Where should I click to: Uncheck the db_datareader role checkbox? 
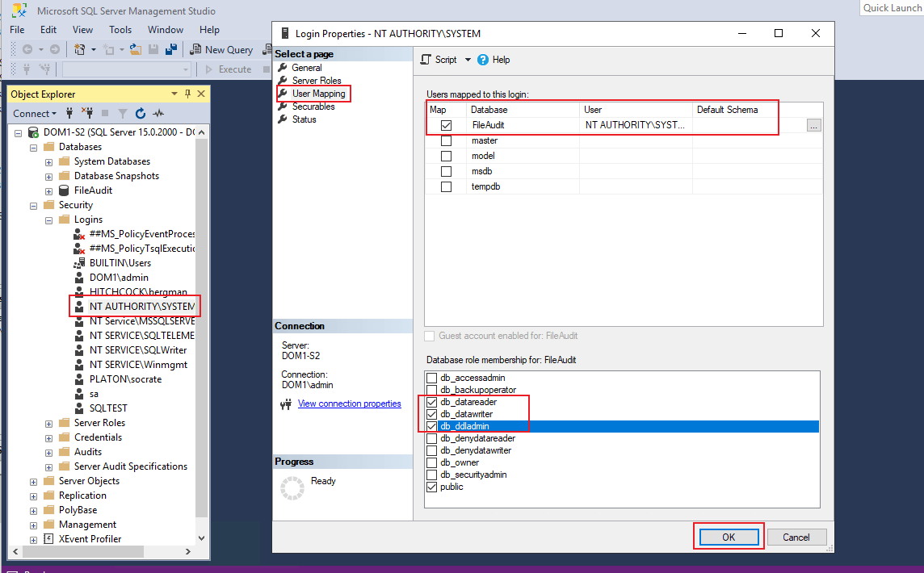coord(432,402)
